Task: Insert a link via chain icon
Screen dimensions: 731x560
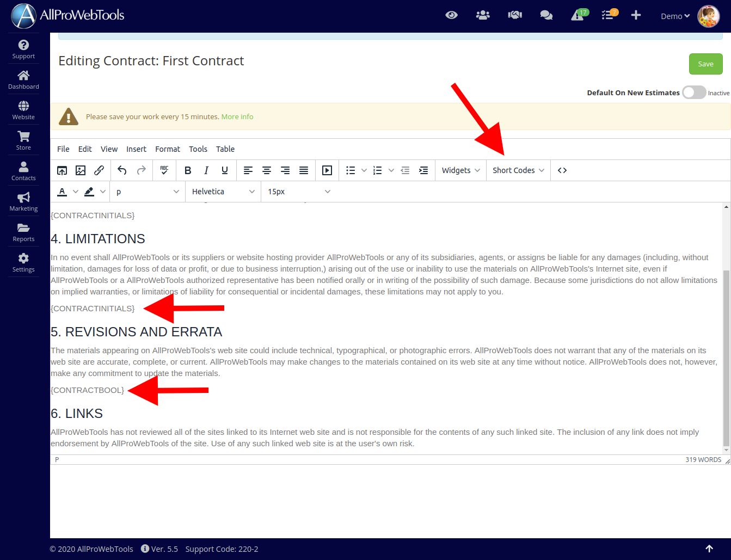Action: pyautogui.click(x=99, y=170)
